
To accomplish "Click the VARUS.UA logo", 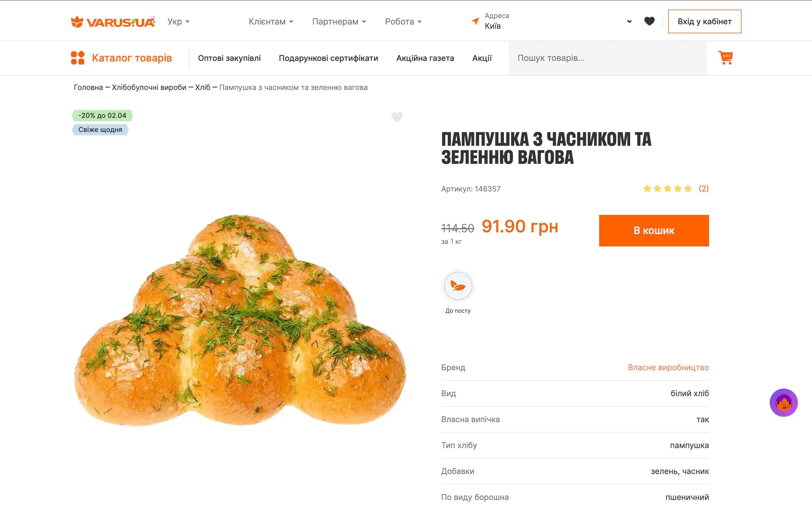I will pos(113,22).
